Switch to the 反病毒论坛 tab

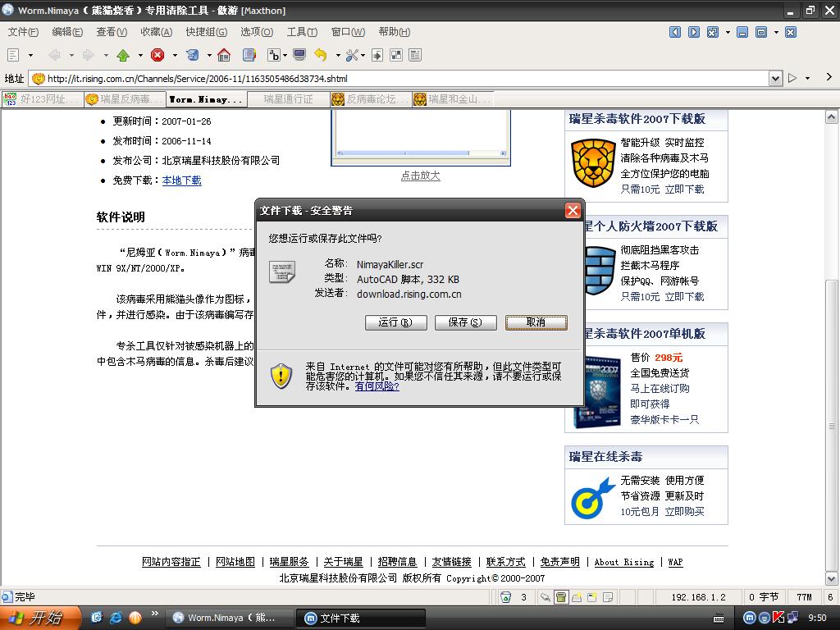click(371, 99)
